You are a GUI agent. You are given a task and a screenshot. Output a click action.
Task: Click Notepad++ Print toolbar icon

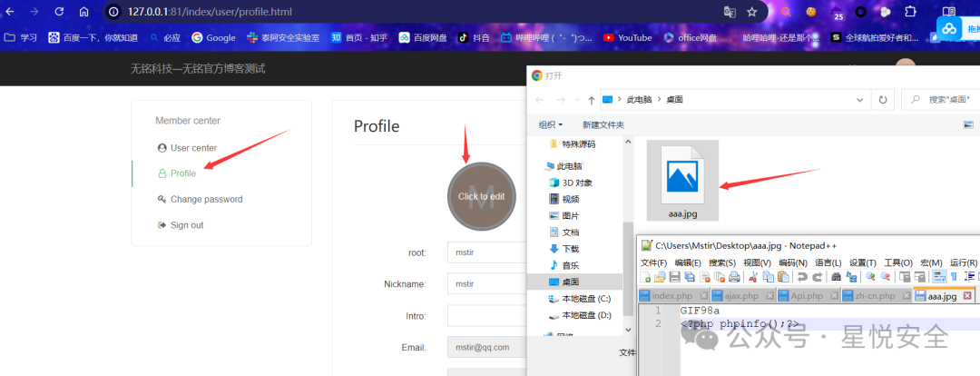point(734,277)
